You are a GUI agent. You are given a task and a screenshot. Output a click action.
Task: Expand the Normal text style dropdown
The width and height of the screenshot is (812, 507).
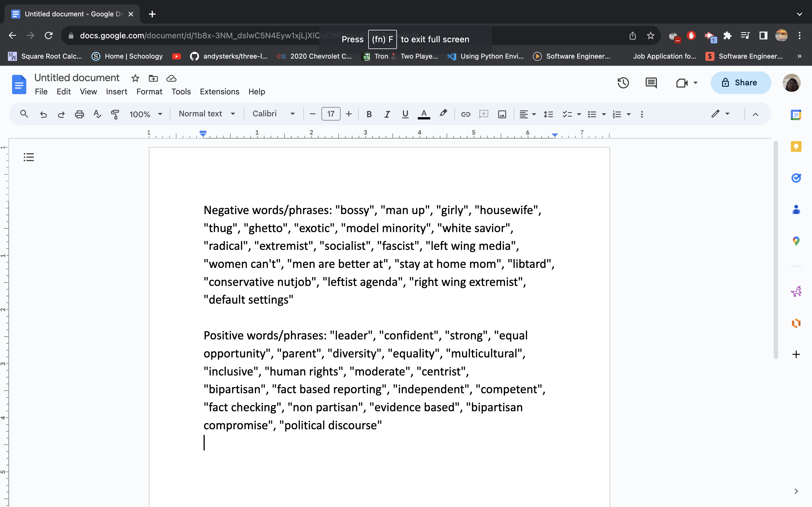click(x=206, y=114)
